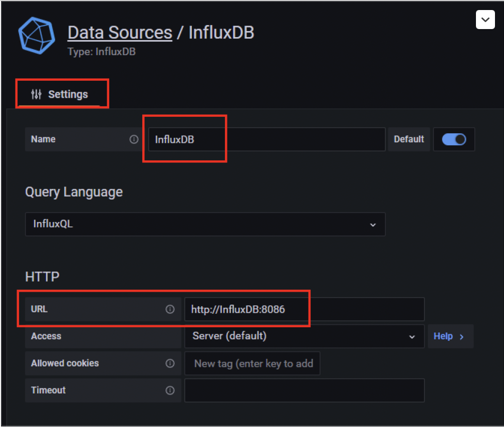This screenshot has width=504, height=428.
Task: Click the Type: InfluxDB subtitle text
Action: (x=102, y=52)
